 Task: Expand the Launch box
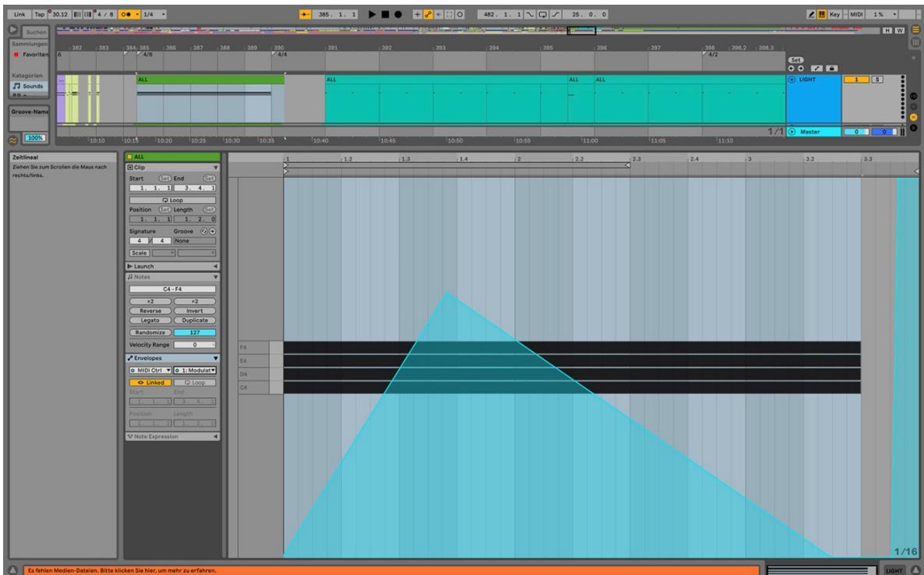tap(215, 266)
